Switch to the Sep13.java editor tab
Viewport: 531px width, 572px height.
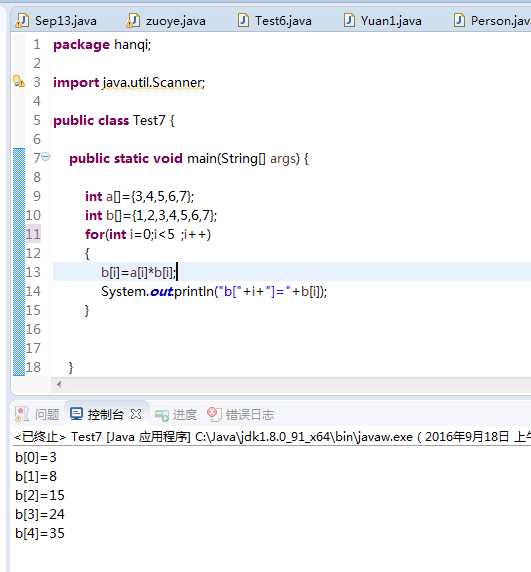pos(57,21)
